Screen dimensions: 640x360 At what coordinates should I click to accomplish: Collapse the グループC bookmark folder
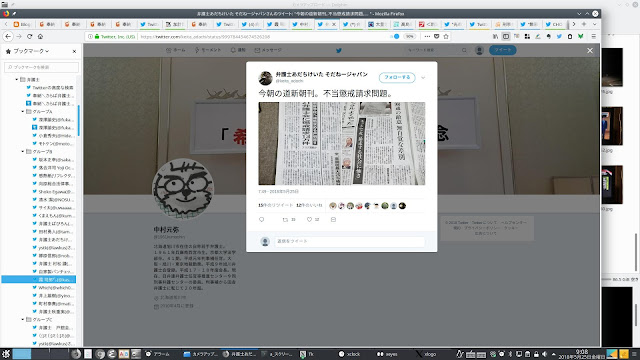23,320
